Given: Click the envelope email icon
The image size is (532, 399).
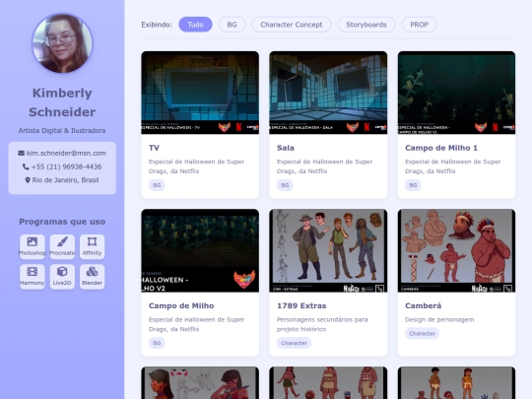Looking at the screenshot, I should (21, 153).
